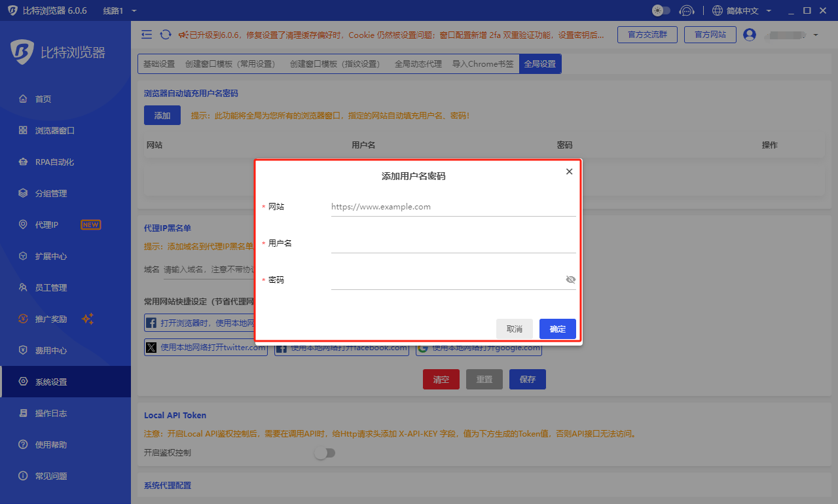Image resolution: width=838 pixels, height=504 pixels.
Task: Click the 分组管理 layers icon
Action: click(x=23, y=193)
